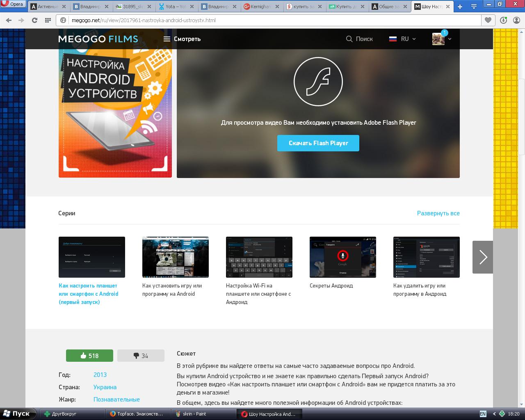
Task: Open the Wi-Fi setup episode thumbnail
Action: click(x=259, y=257)
